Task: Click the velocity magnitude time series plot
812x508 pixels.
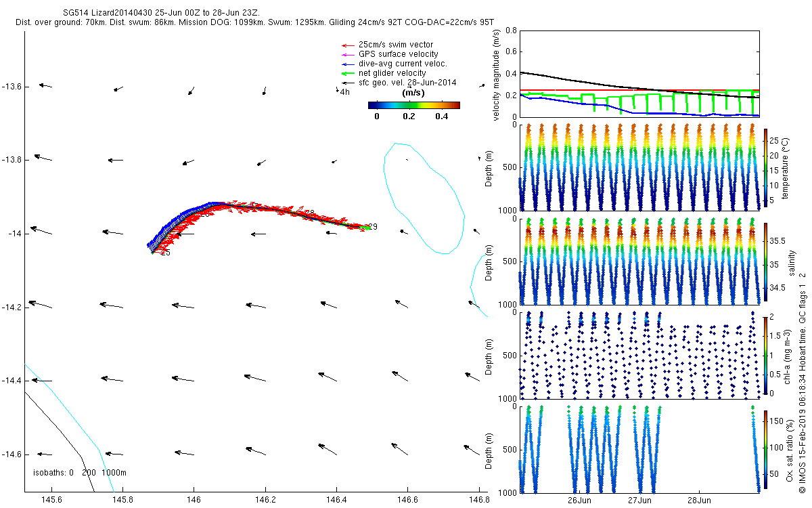Action: click(x=640, y=74)
